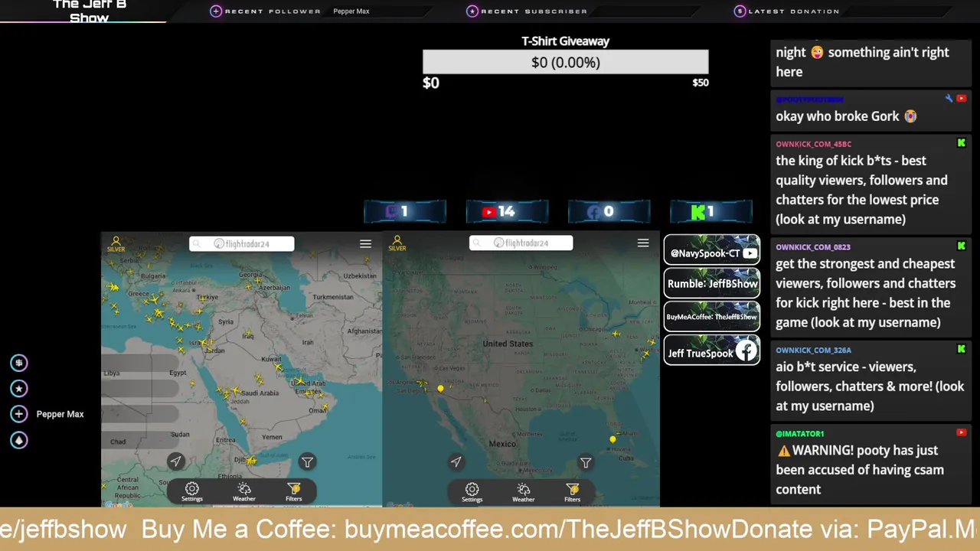Open Filters in left Flightradar24 map
Viewport: 980px width, 551px height.
click(294, 491)
